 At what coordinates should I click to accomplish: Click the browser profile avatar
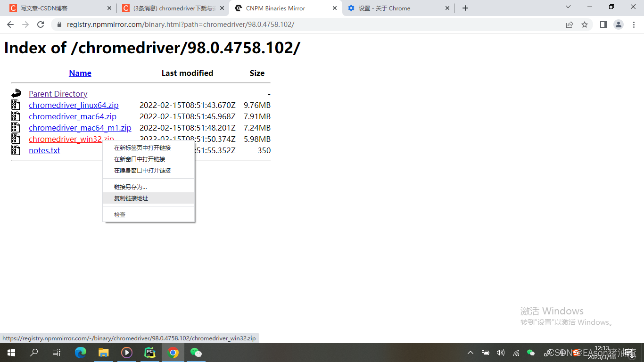tap(618, 24)
